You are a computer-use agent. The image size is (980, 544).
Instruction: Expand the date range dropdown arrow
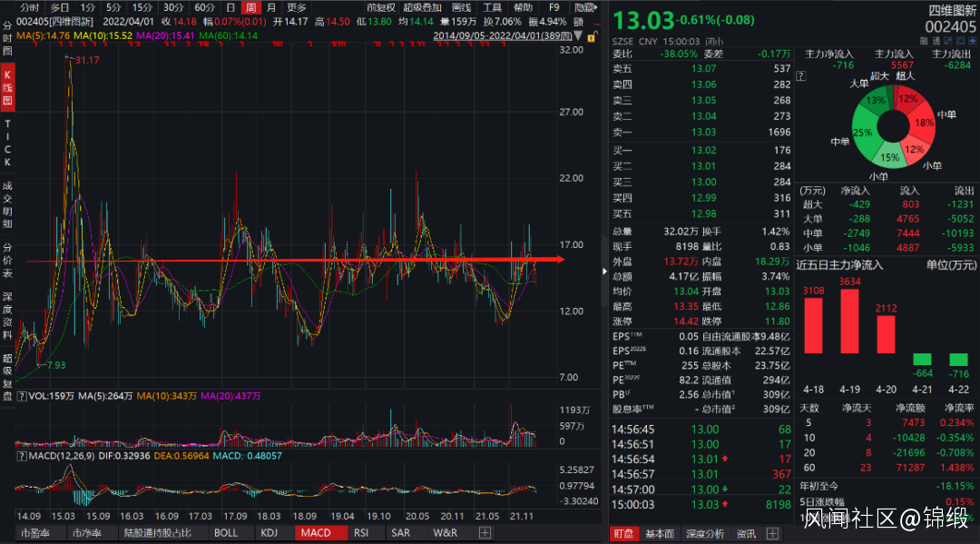pyautogui.click(x=581, y=35)
